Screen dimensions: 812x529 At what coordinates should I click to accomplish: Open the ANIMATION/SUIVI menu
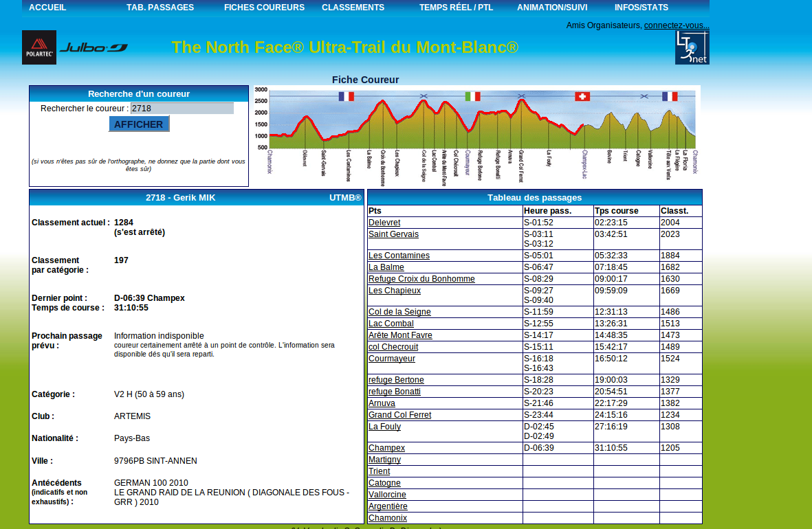click(552, 8)
